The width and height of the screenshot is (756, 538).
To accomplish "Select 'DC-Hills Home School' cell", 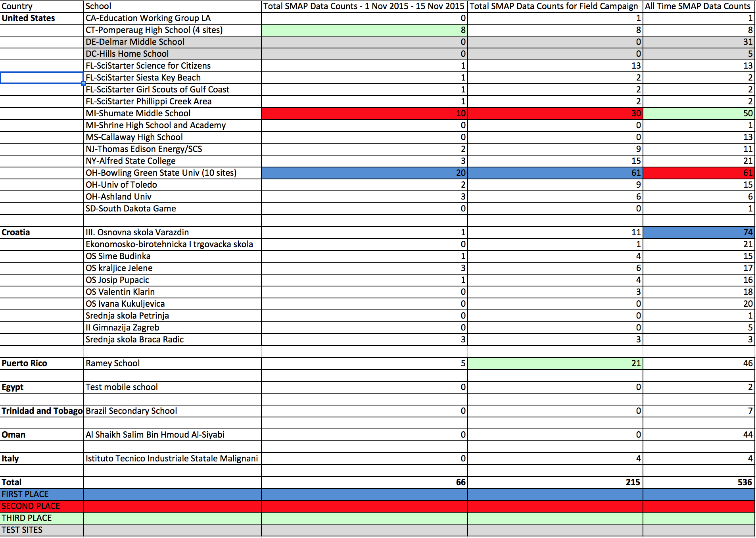I will [173, 54].
